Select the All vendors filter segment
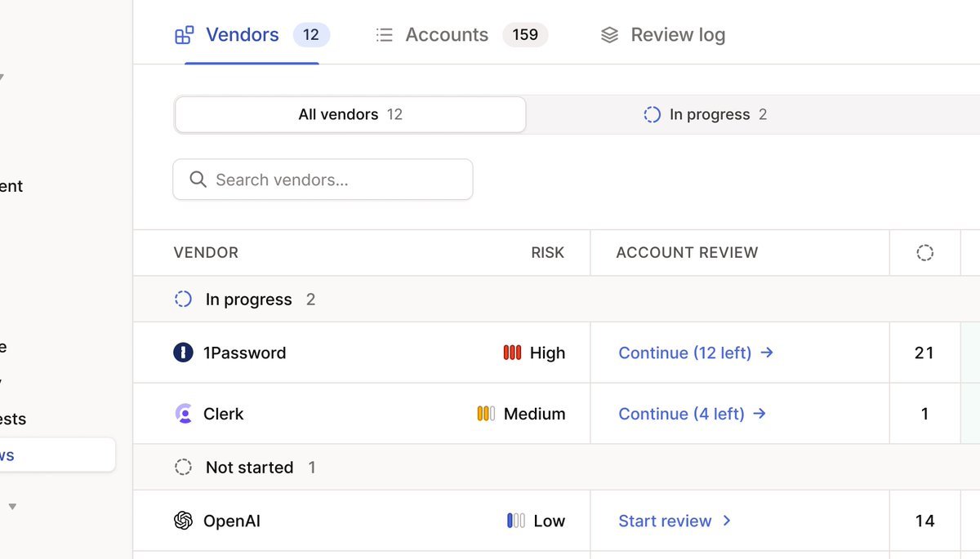Screen dimensions: 980x559 coord(350,114)
